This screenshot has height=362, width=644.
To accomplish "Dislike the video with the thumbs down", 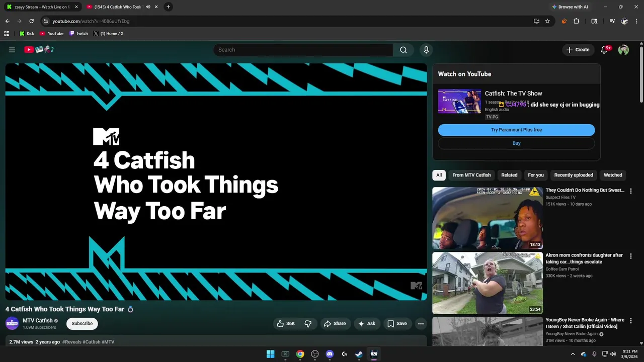I will pos(308,324).
